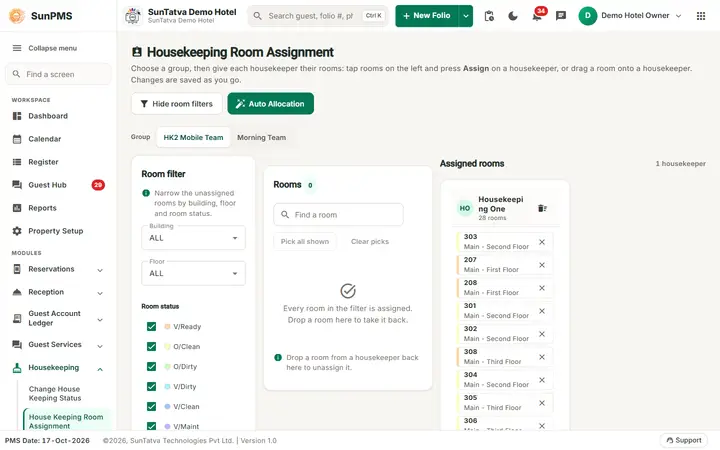Click Hide room filters button

point(177,104)
